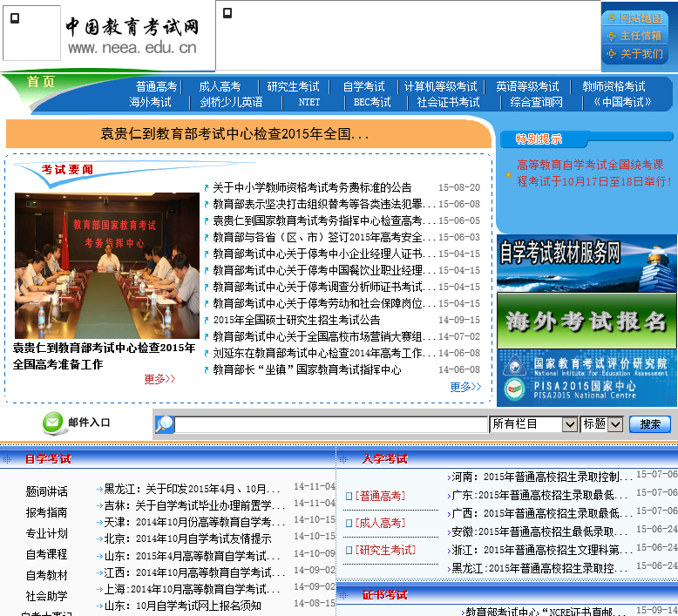
Task: Open 浙江：2015年普通高校招生文理科第 item
Action: click(x=542, y=551)
